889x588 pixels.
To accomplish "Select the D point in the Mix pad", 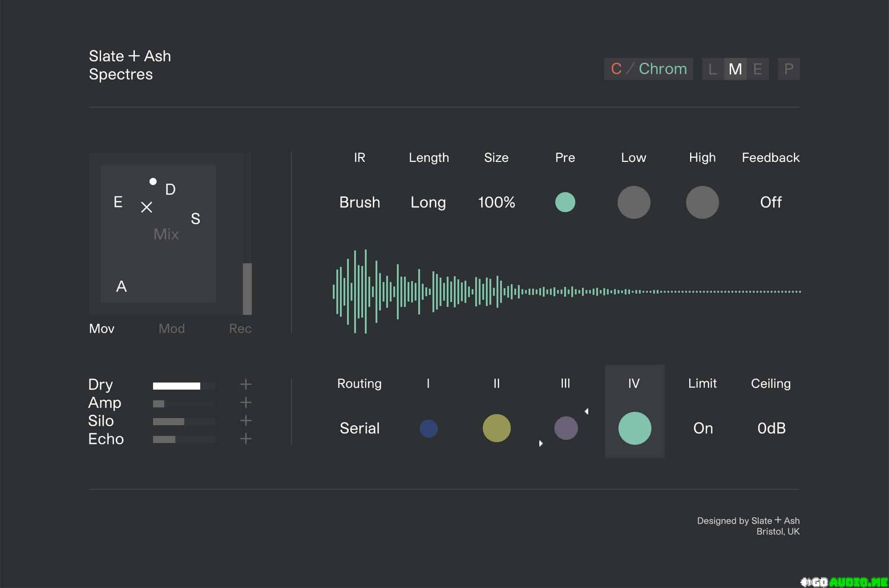I will pos(170,189).
